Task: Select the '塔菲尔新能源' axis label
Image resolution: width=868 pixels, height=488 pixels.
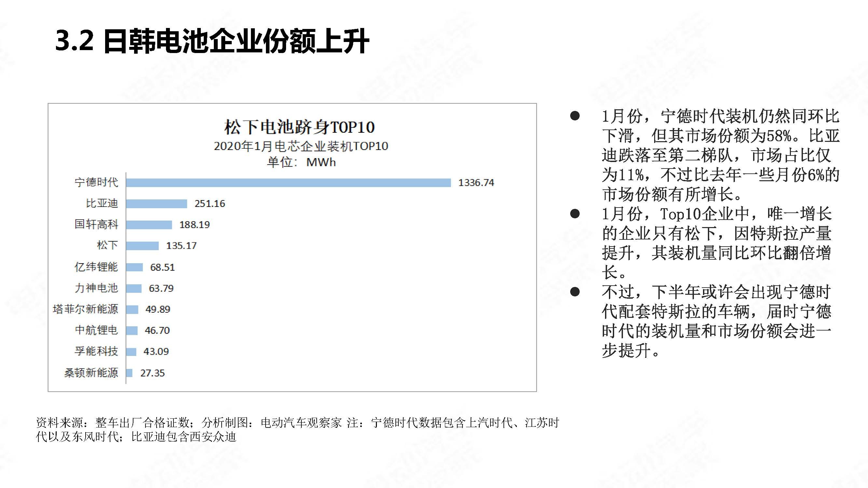Action: (86, 309)
